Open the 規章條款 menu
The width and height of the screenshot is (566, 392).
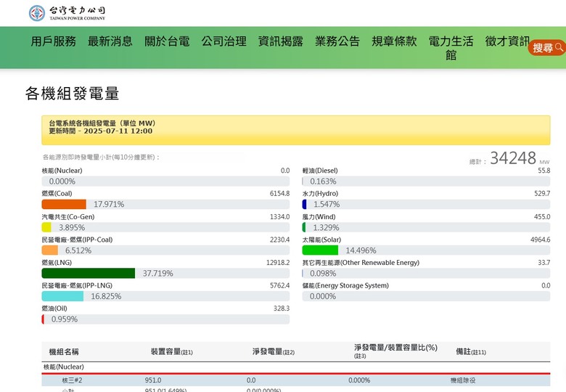pyautogui.click(x=394, y=41)
